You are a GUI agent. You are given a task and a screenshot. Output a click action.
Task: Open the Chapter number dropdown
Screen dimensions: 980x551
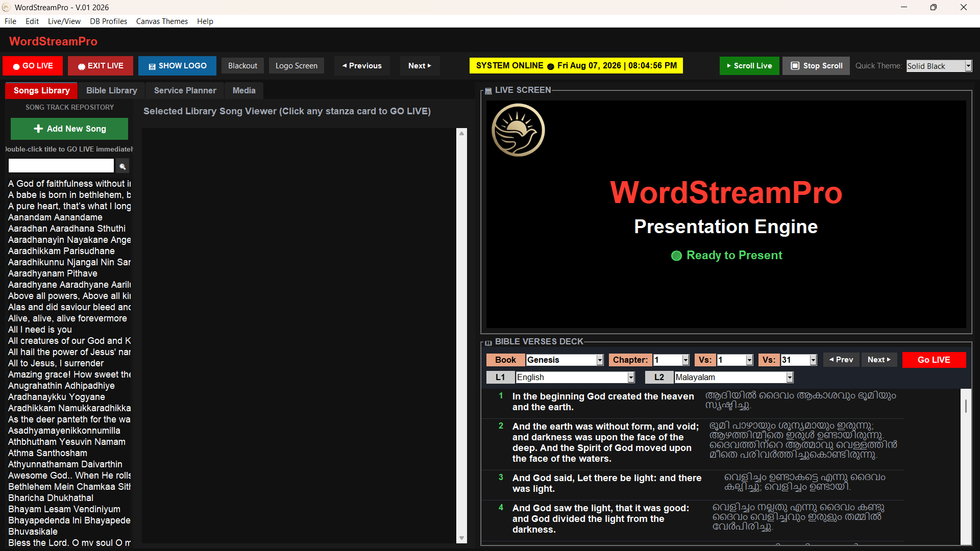coord(671,360)
